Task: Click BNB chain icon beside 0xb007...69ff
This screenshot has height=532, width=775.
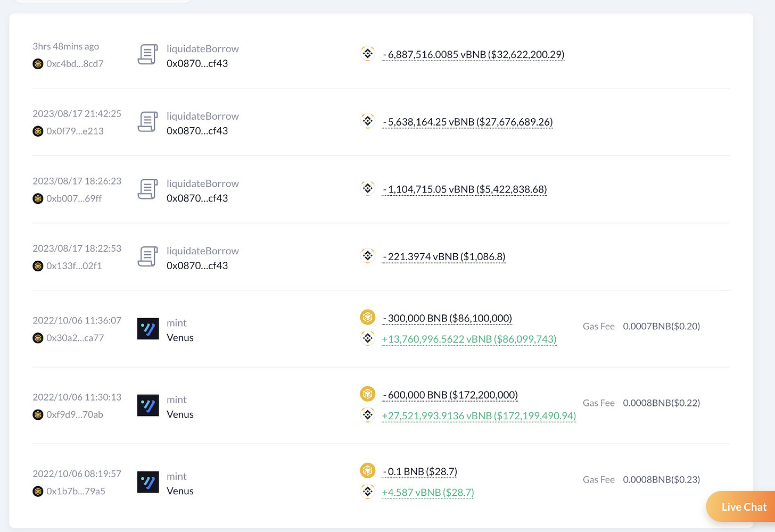Action: pyautogui.click(x=38, y=199)
